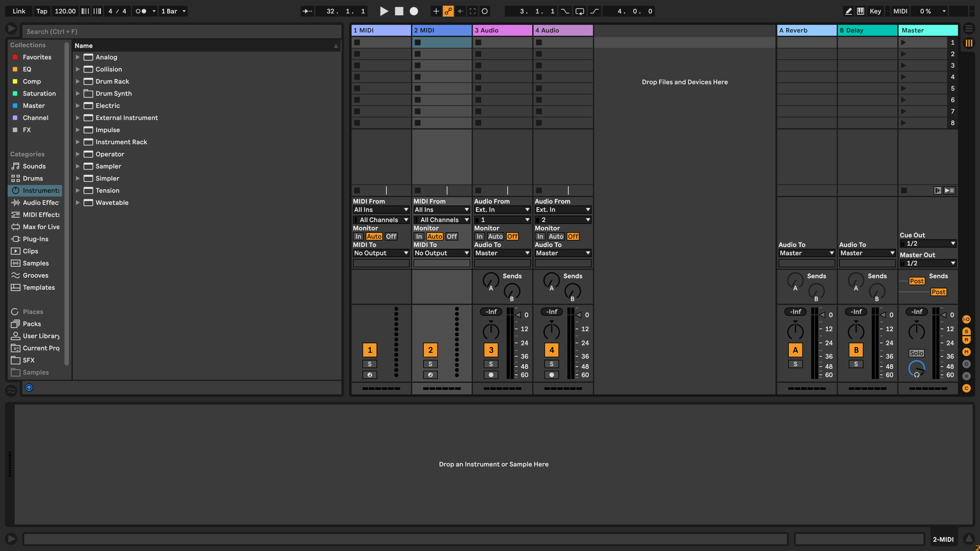980x551 pixels.
Task: Mute return A with its activator button
Action: (795, 350)
